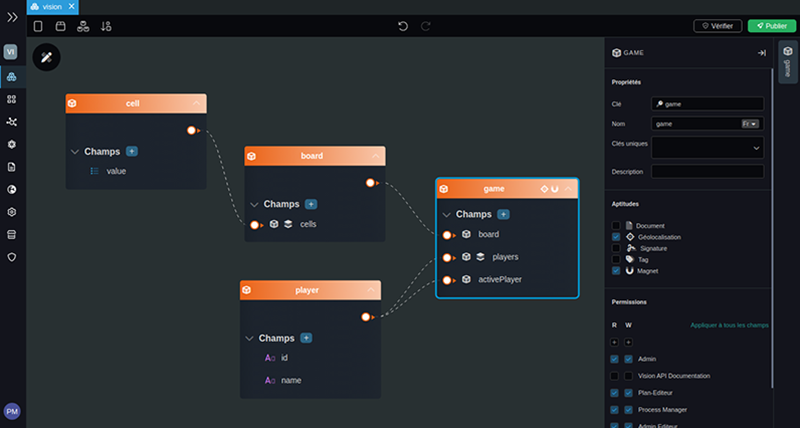Collapse the Champs section in cell entity

tap(76, 152)
